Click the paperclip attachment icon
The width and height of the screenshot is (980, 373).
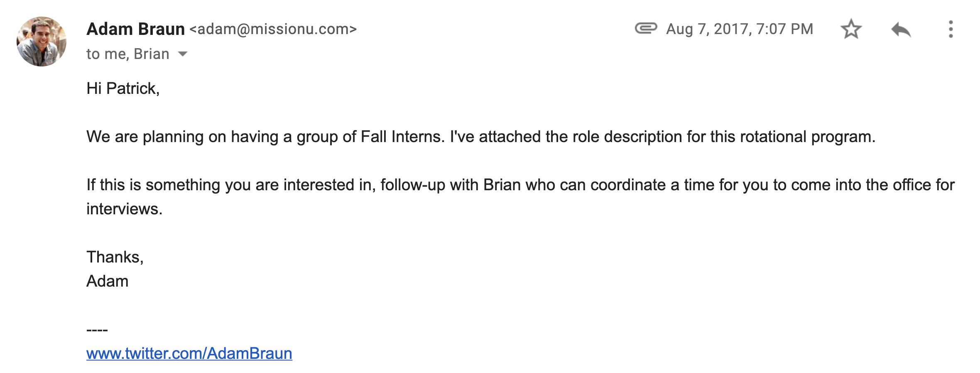[646, 28]
